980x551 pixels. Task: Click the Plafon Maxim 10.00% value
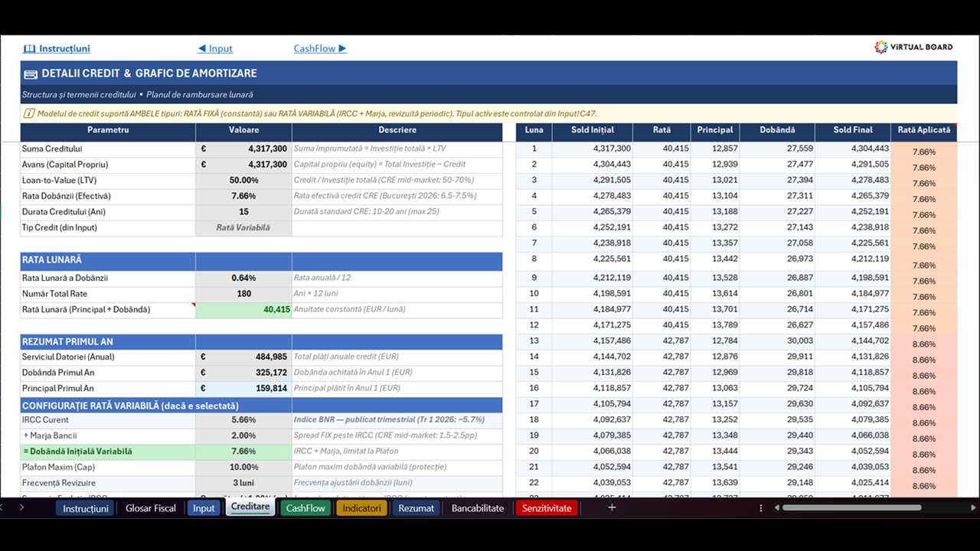tap(243, 468)
